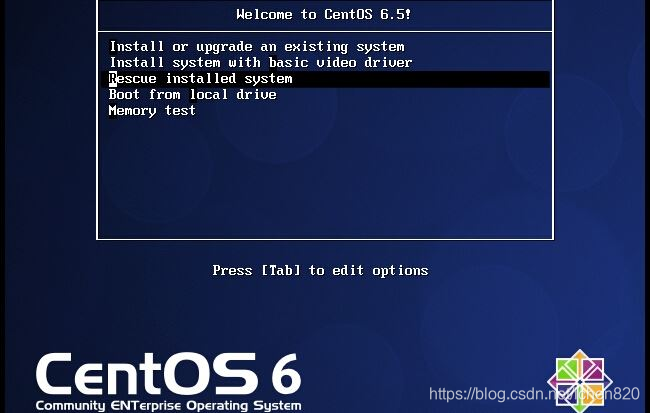Select the 'Memory test' entry
Image resolution: width=650 pixels, height=413 pixels.
[152, 111]
